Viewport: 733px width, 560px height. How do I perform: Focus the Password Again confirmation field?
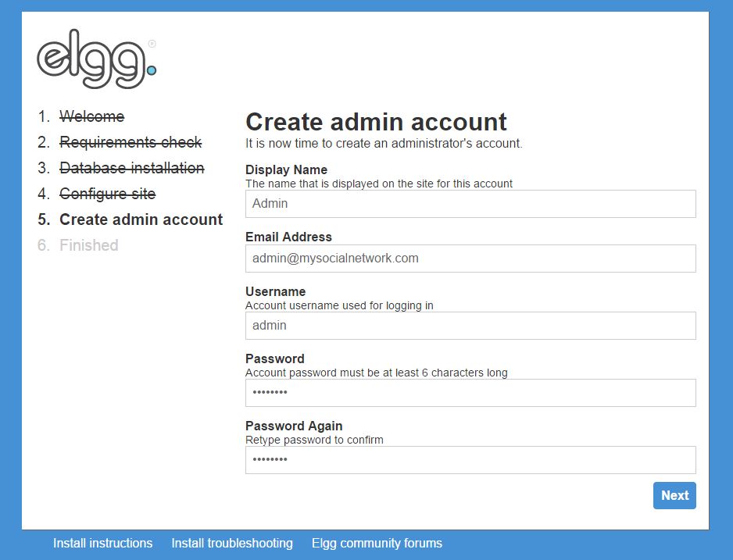click(x=470, y=460)
